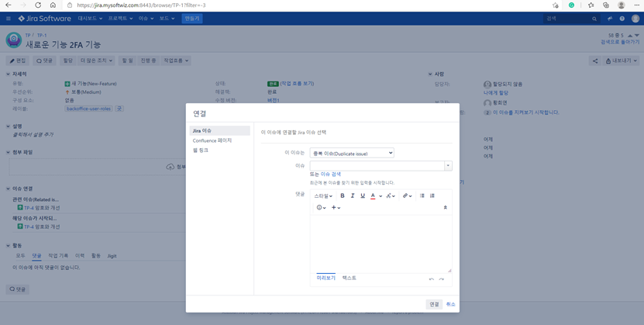The height and width of the screenshot is (325, 644).
Task: Click the 편집 edit button
Action: click(x=18, y=61)
